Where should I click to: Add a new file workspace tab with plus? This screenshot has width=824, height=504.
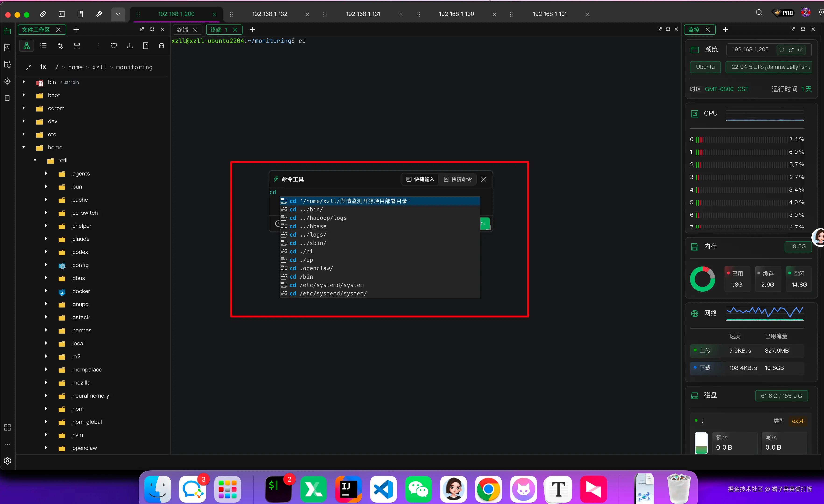tap(76, 30)
